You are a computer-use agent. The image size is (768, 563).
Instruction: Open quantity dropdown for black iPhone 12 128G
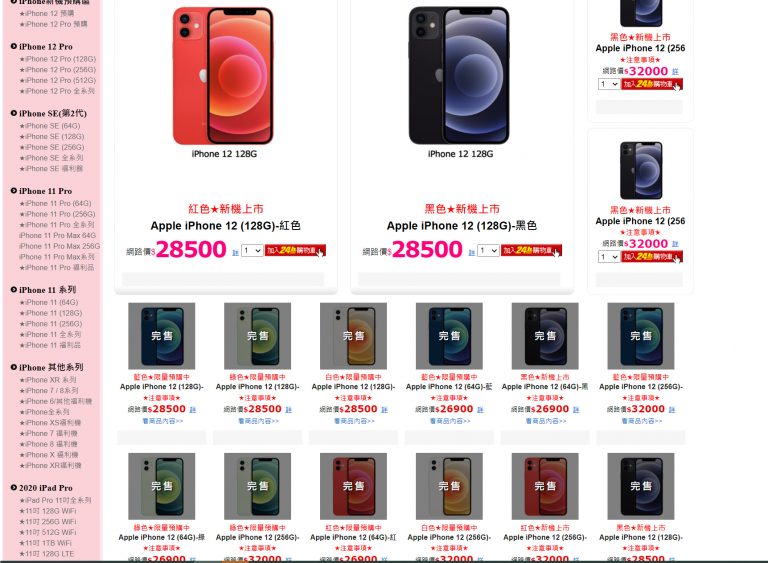[488, 250]
